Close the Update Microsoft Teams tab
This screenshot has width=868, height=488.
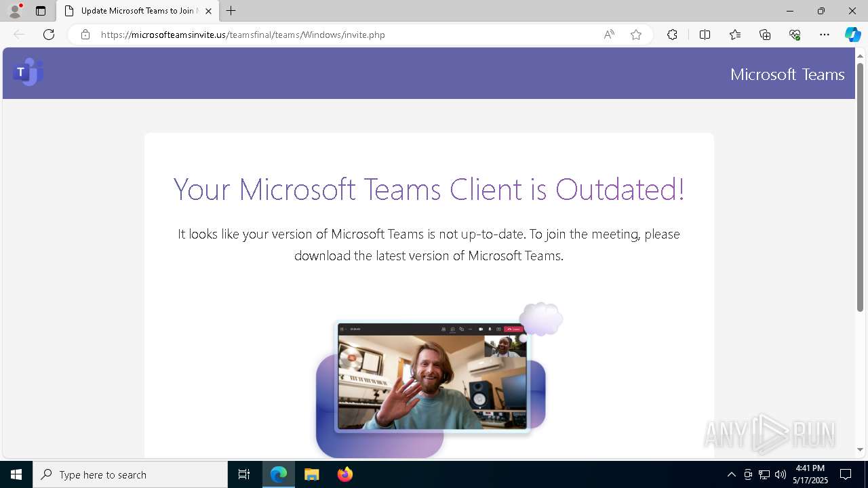208,11
